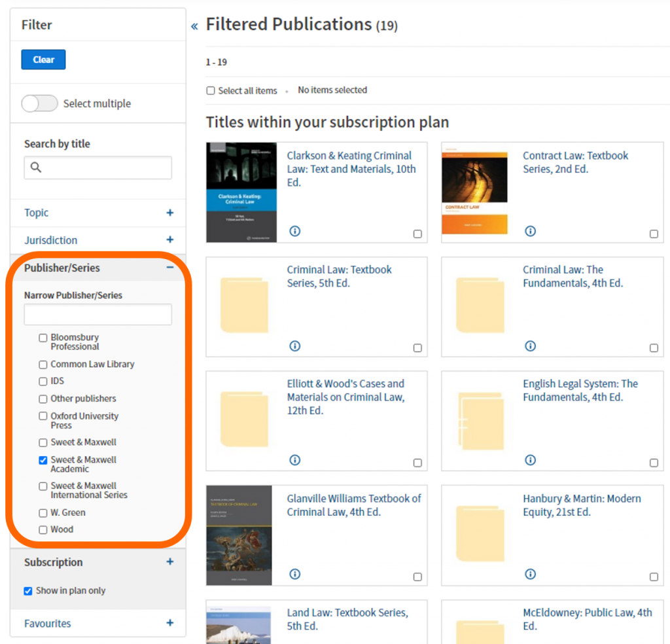This screenshot has height=644, width=670.
Task: Uncheck Sweet & Maxwell Academic publisher
Action: click(x=43, y=460)
